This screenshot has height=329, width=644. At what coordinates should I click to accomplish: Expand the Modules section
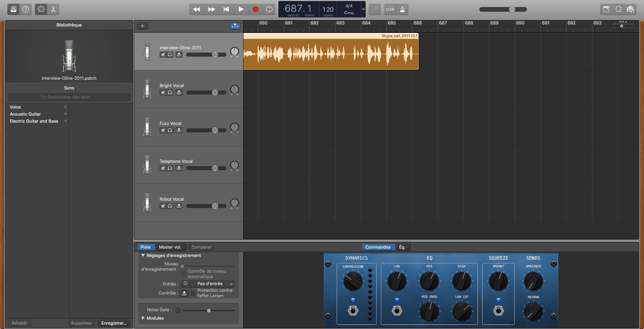coord(143,318)
